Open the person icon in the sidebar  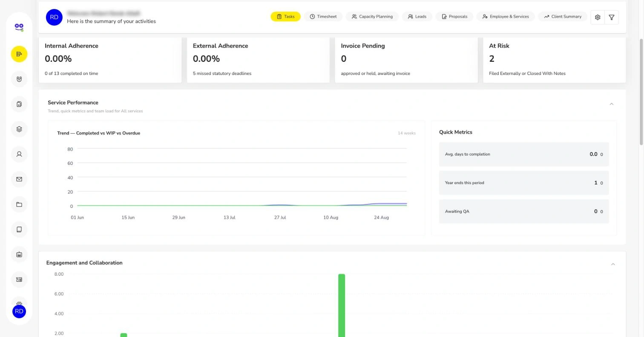coord(19,154)
